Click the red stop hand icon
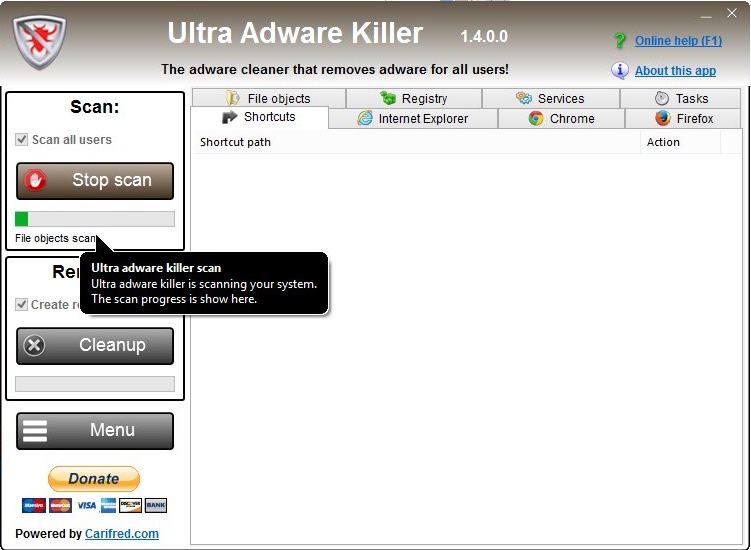Image resolution: width=751 pixels, height=550 pixels. coord(35,181)
